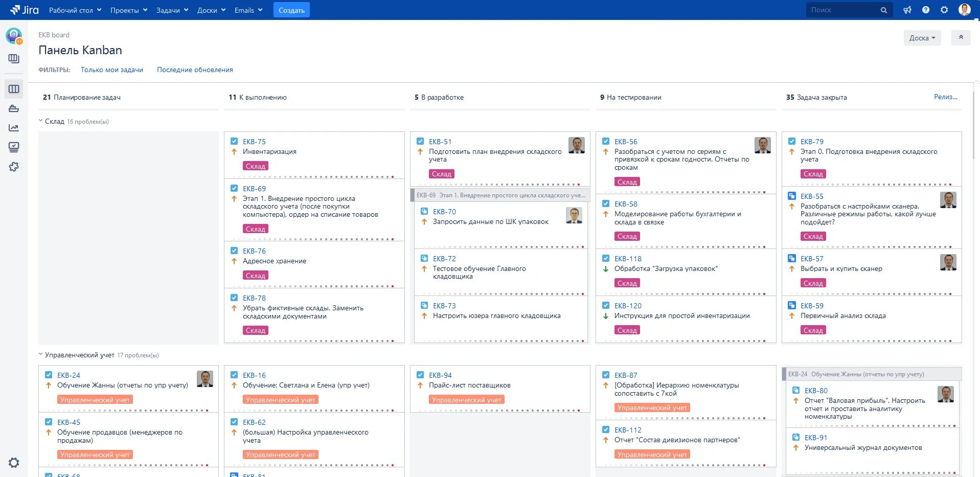Open the Emails dropdown menu
The height and width of the screenshot is (477, 980).
248,10
